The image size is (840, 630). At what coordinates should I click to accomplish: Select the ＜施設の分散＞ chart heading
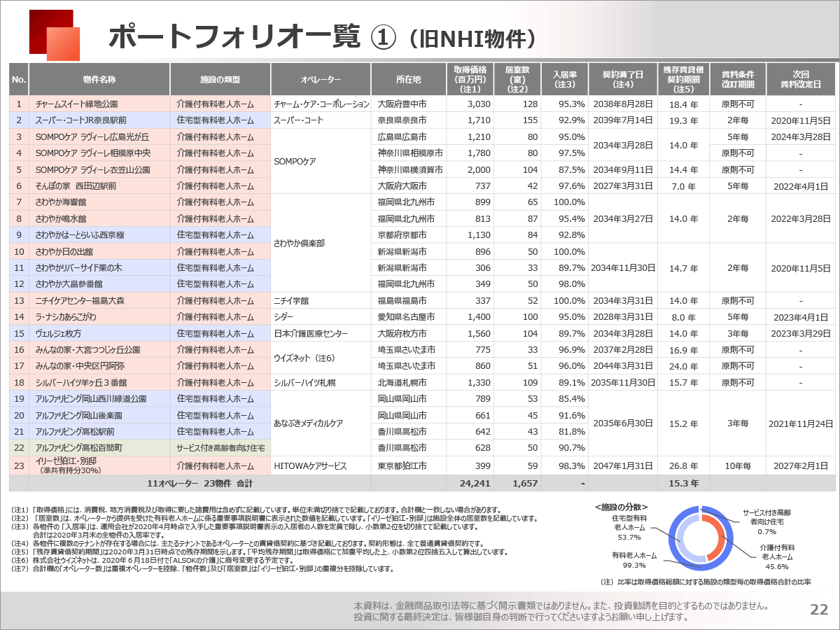(x=621, y=506)
